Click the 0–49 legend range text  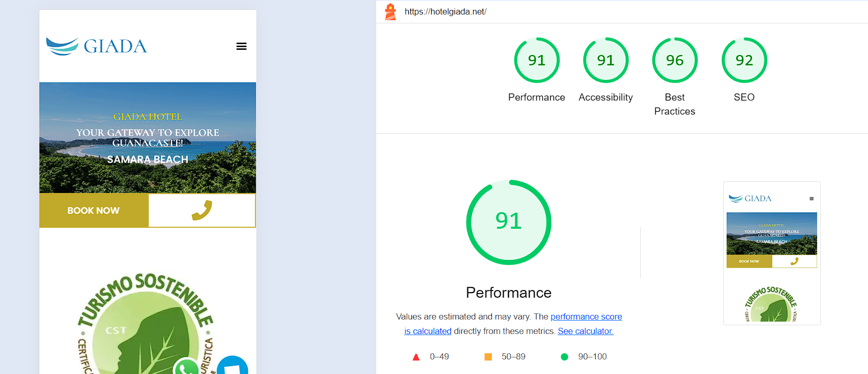coord(439,357)
